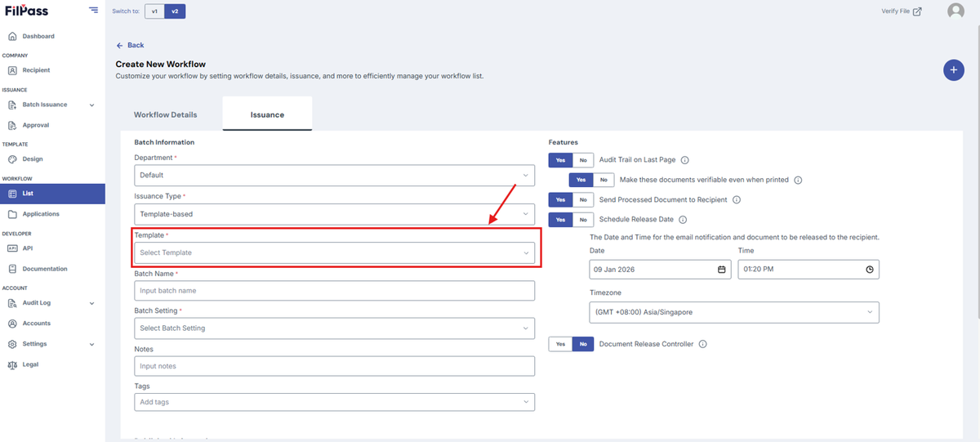Click the blue plus floating button
The width and height of the screenshot is (980, 442).
[953, 70]
